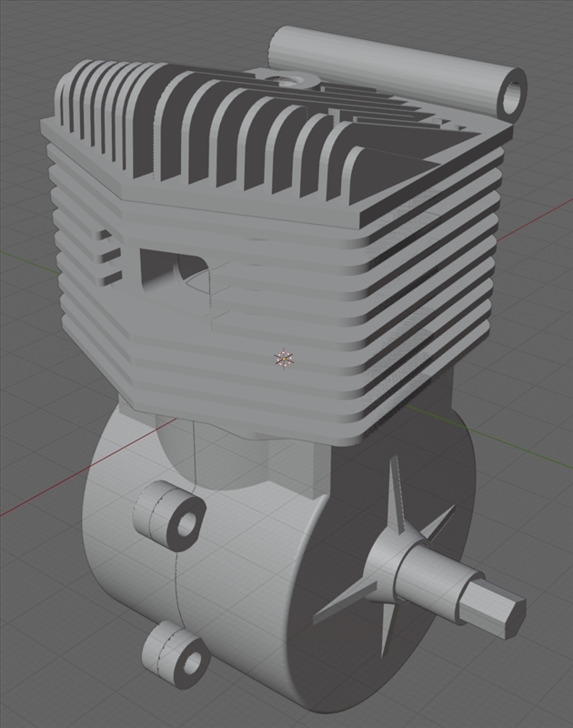Click the open end of the top tube

pyautogui.click(x=513, y=95)
